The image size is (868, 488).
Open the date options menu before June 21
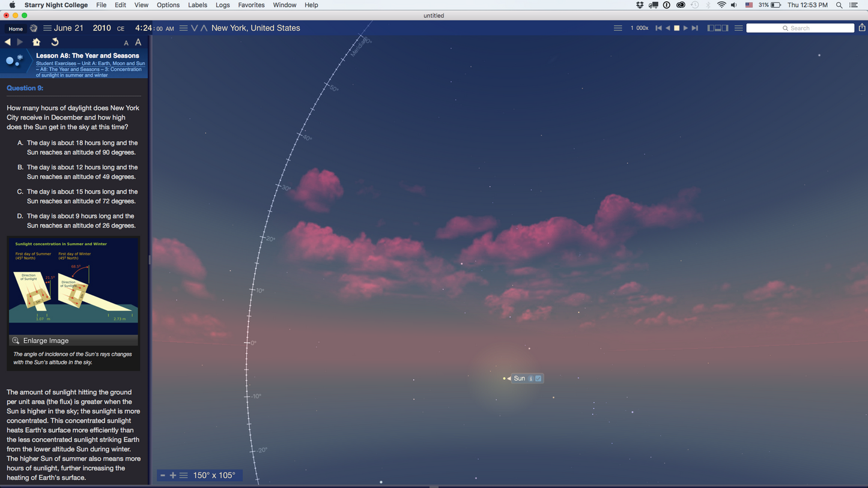pos(47,28)
